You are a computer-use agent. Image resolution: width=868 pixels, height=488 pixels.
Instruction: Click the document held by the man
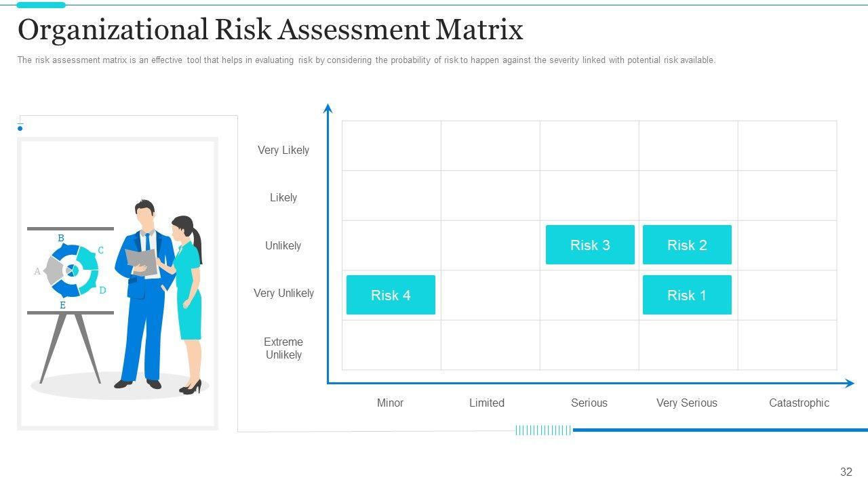tap(141, 260)
